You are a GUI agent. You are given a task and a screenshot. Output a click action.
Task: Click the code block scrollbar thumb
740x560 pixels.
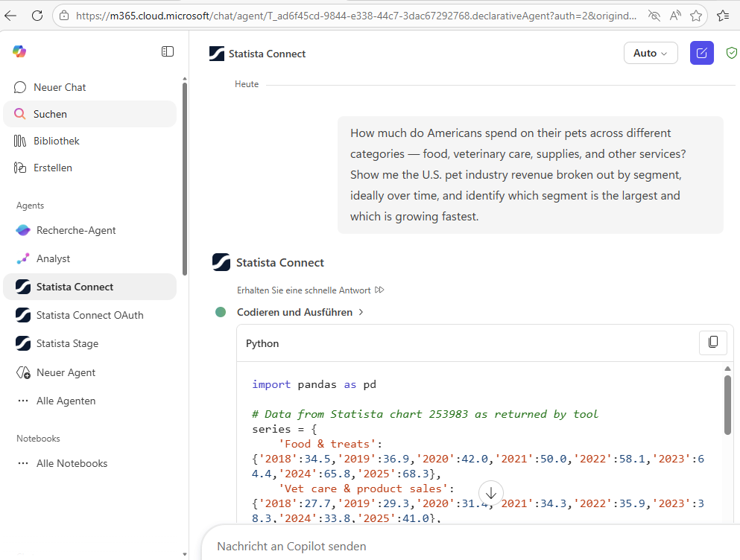(x=727, y=405)
